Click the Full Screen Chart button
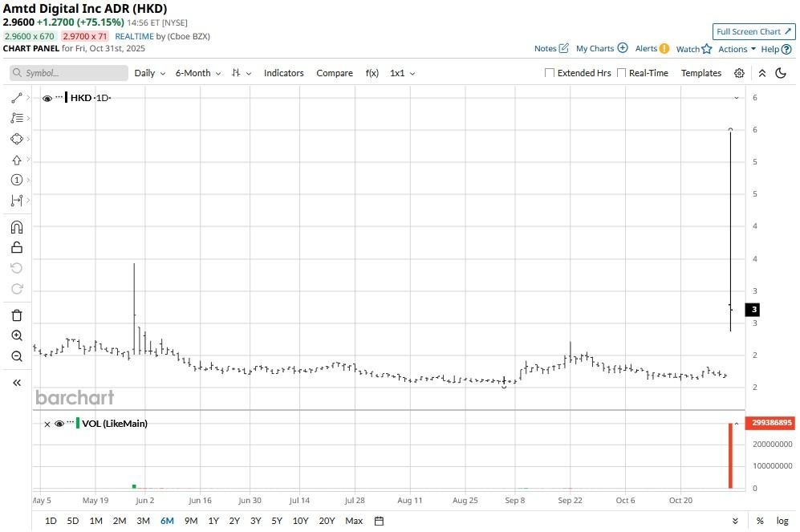Screen dimensions: 800x532 (753, 31)
